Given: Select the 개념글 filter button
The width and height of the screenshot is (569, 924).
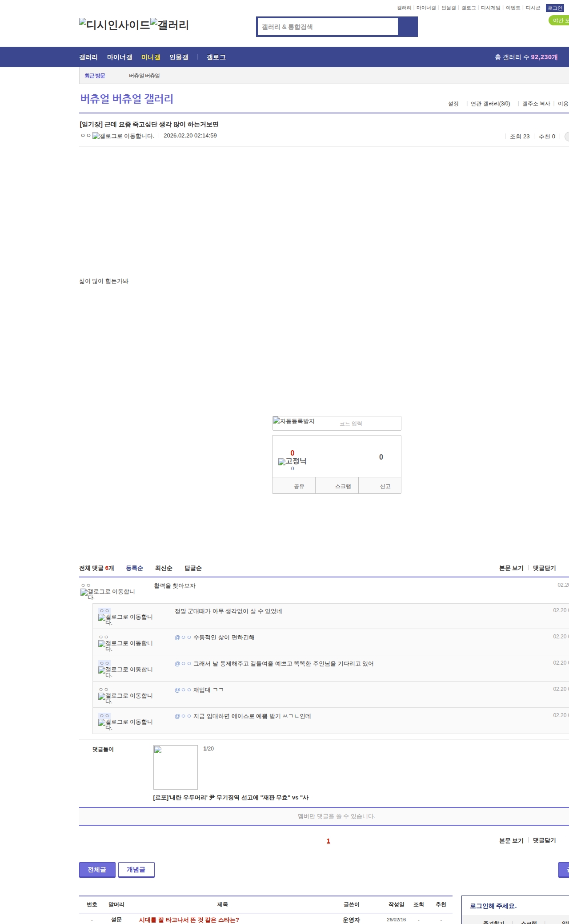Looking at the screenshot, I should coord(136,869).
